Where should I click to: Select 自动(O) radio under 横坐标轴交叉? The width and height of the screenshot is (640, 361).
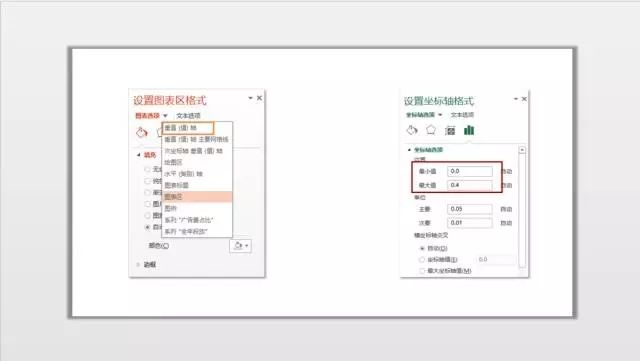point(422,248)
